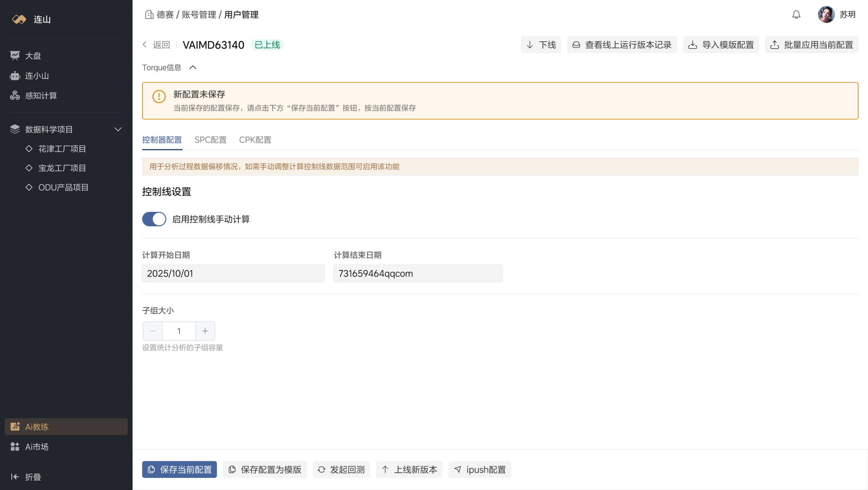The height and width of the screenshot is (490, 868).
Task: Toggle 启用控制线手动计算 switch
Action: click(154, 219)
